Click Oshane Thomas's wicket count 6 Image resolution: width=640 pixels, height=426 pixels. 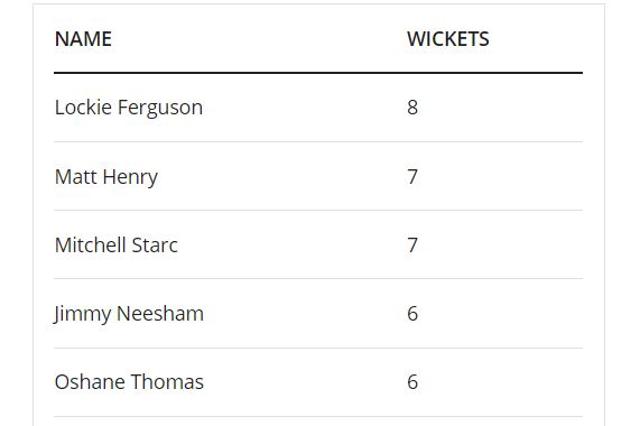(x=412, y=382)
